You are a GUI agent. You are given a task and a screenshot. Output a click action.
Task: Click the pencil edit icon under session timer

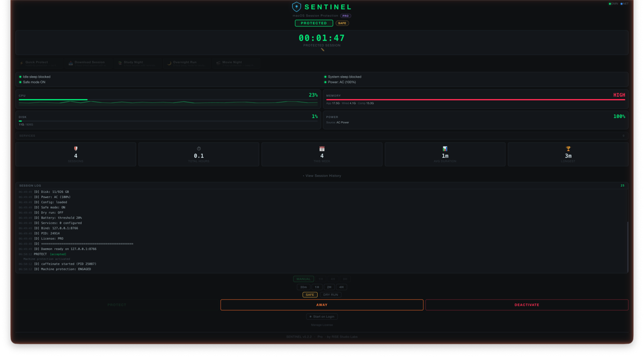[322, 50]
